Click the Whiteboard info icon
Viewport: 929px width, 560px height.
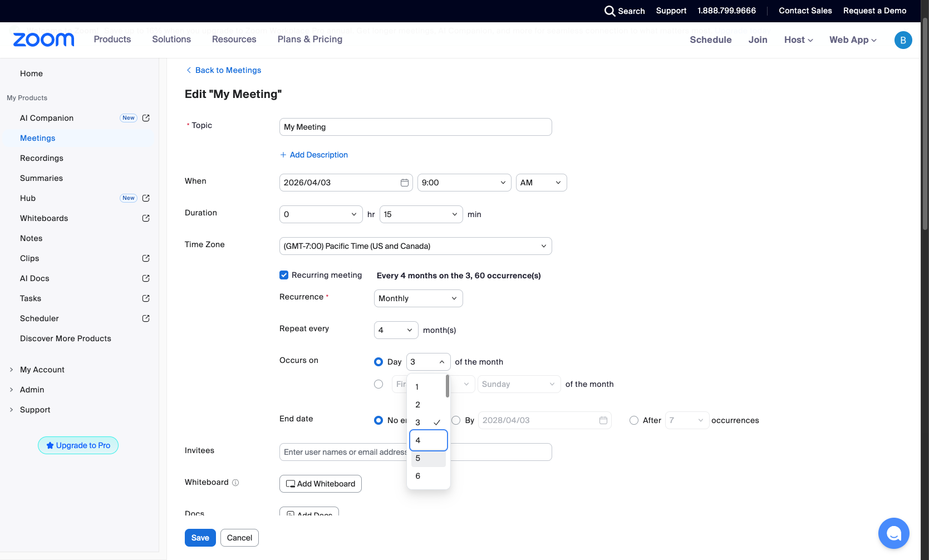235,483
